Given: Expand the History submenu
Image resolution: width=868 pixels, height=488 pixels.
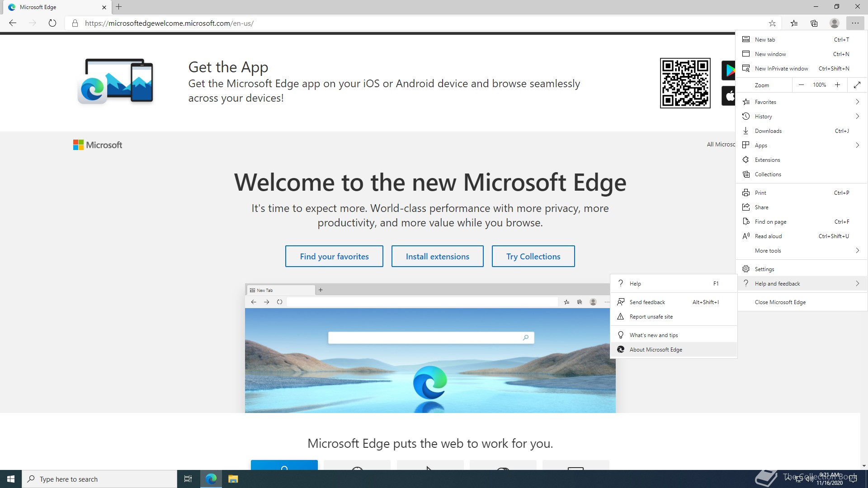Looking at the screenshot, I should pos(802,116).
